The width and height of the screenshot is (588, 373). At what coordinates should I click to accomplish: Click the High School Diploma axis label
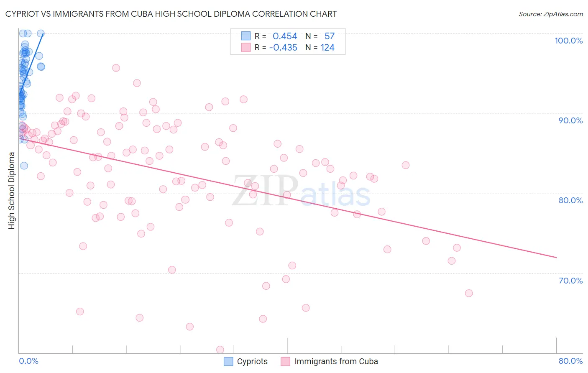[12, 190]
